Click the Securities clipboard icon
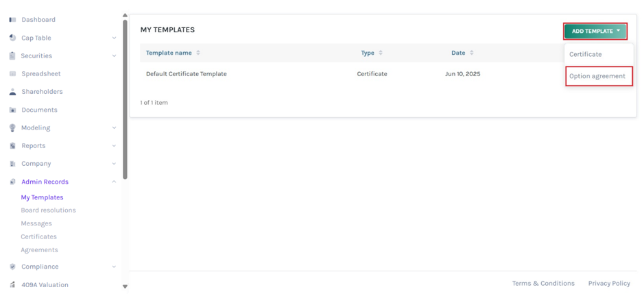The image size is (644, 294). (12, 56)
